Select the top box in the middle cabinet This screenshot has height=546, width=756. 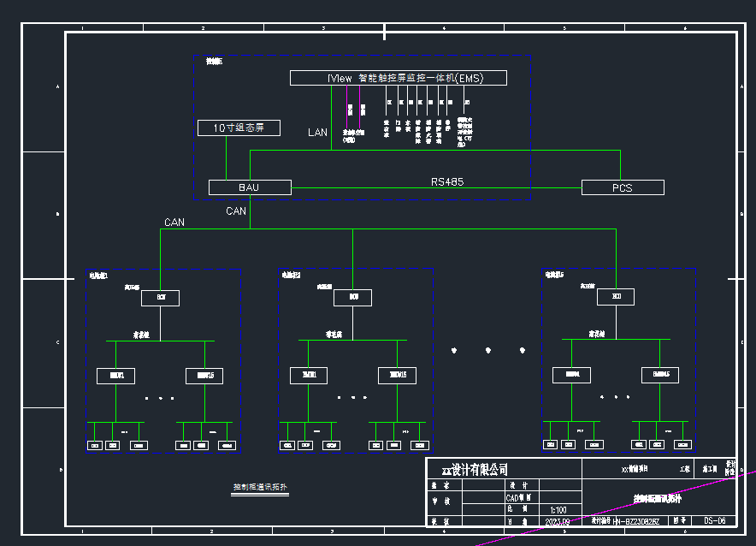(352, 298)
